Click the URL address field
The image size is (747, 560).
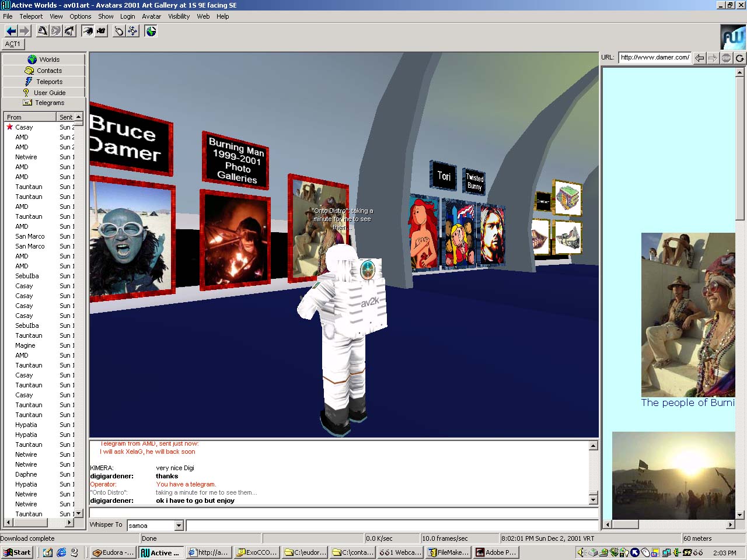(x=654, y=57)
